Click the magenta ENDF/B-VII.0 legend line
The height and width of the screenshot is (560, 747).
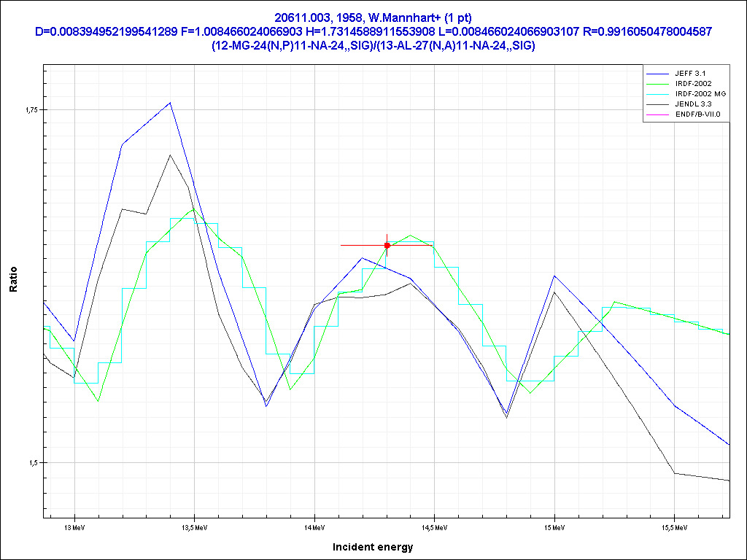[658, 114]
